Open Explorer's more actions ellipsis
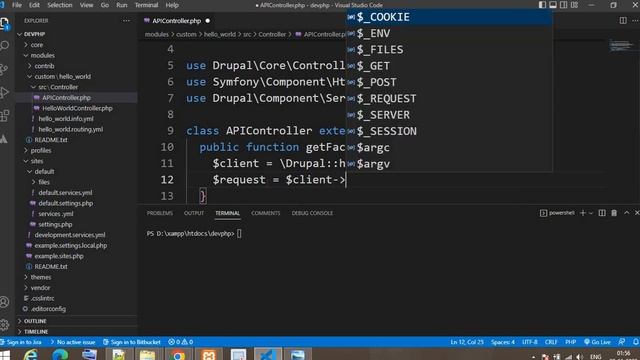Screen dimensions: 640x360 126,20
